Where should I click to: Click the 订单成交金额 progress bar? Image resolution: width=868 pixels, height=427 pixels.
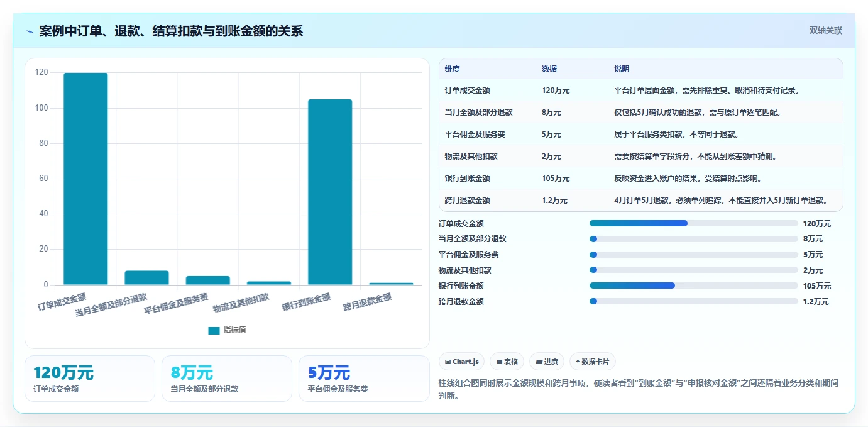(694, 223)
